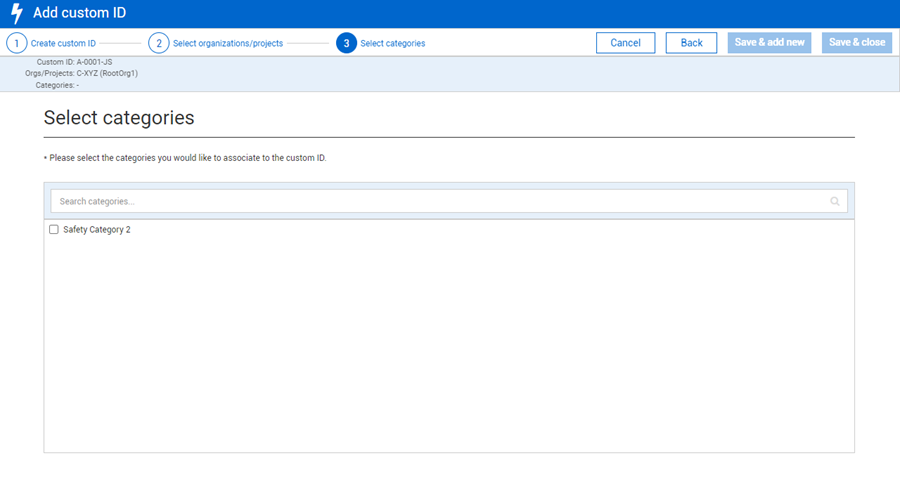Click the step 3 circle icon
The image size is (900, 484).
346,43
